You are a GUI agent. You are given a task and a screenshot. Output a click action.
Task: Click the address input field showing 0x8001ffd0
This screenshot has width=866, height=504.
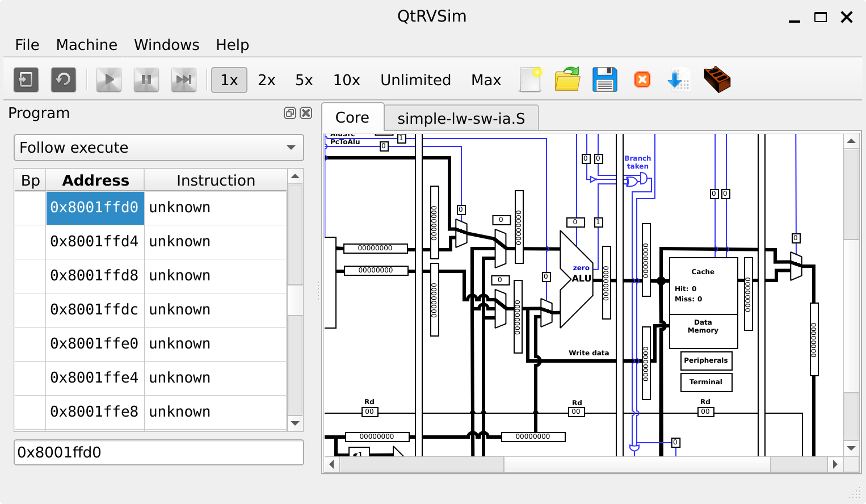[158, 452]
